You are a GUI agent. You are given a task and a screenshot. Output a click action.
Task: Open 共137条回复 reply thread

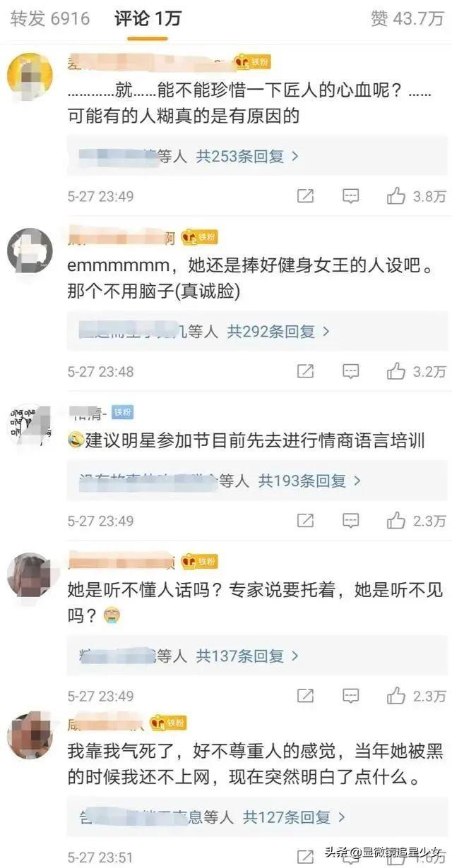(247, 656)
